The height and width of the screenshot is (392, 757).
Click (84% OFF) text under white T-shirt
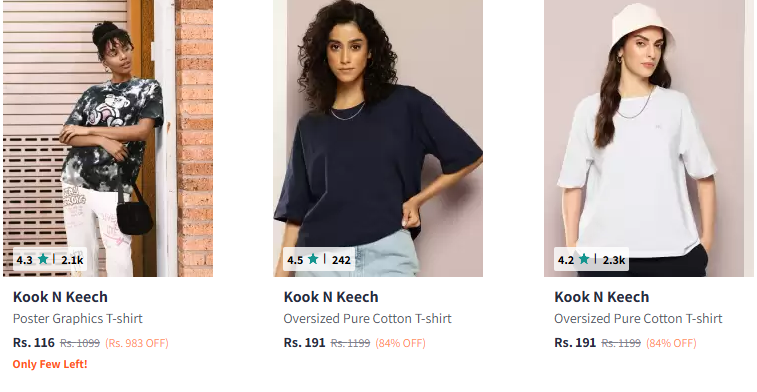click(671, 343)
